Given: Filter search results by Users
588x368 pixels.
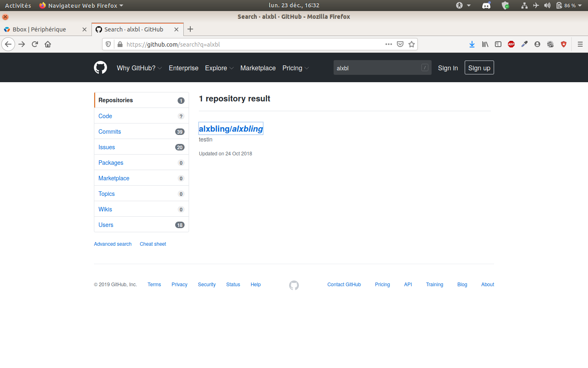Looking at the screenshot, I should (141, 224).
